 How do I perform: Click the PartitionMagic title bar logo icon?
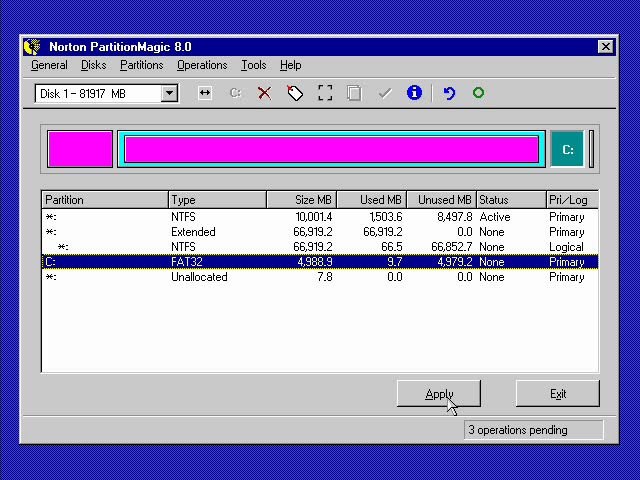tap(32, 47)
